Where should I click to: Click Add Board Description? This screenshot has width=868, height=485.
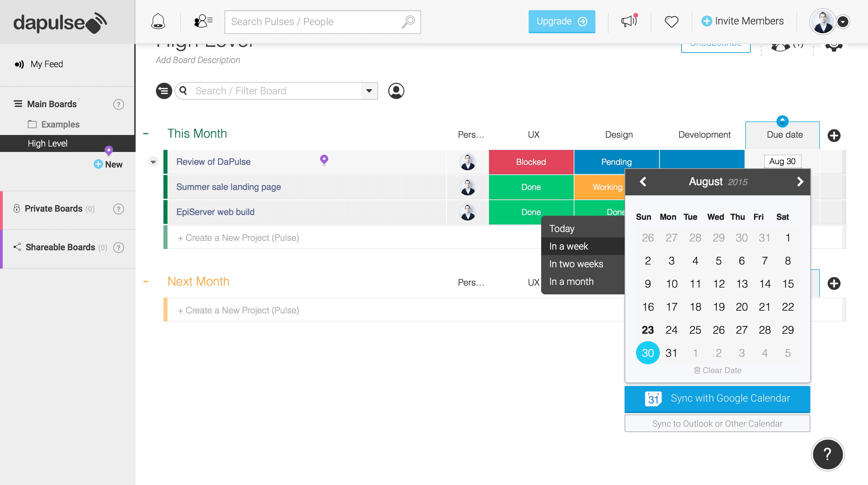pos(198,60)
